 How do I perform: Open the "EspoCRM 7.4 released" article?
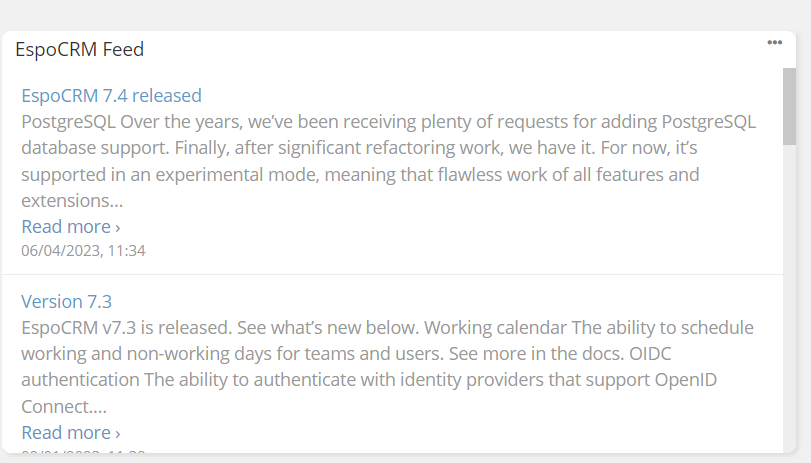pos(111,96)
